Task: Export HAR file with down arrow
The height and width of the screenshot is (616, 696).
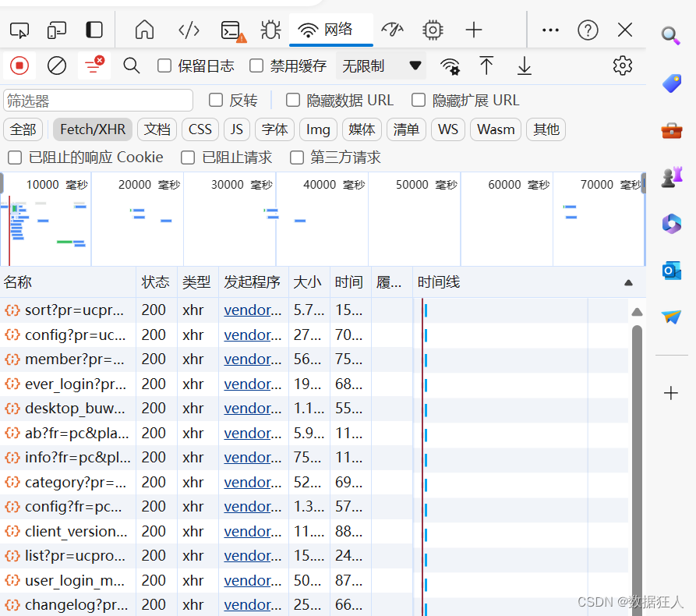Action: click(525, 65)
